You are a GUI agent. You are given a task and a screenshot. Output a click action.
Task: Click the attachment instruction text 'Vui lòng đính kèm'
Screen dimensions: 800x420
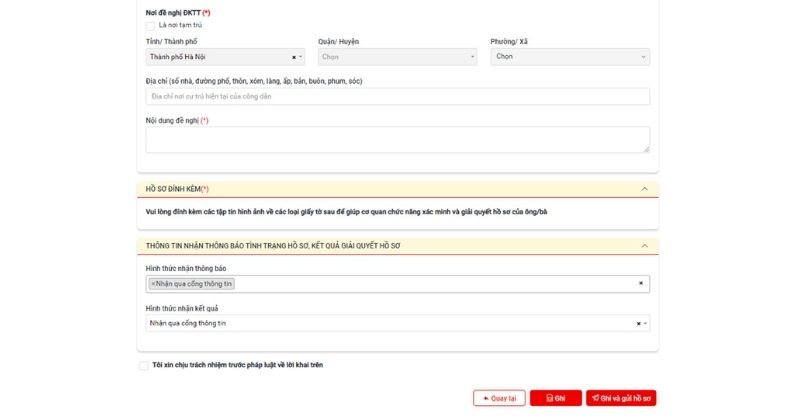(346, 212)
